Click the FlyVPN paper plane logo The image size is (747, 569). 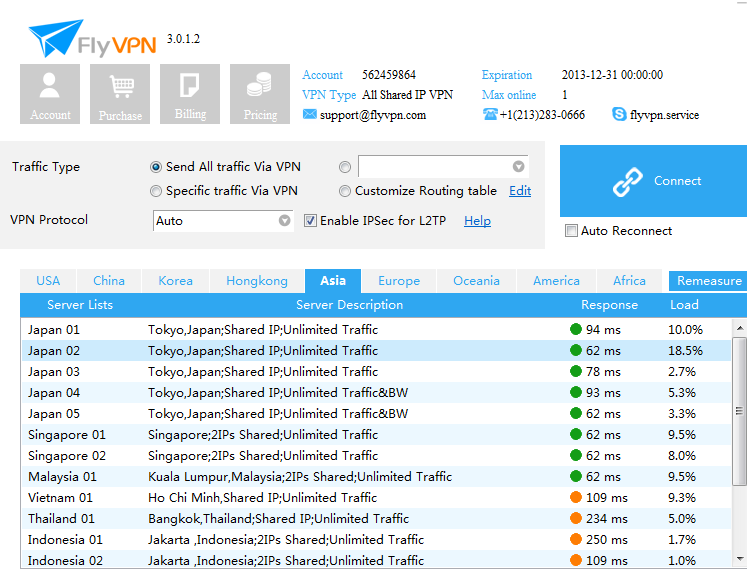point(56,38)
